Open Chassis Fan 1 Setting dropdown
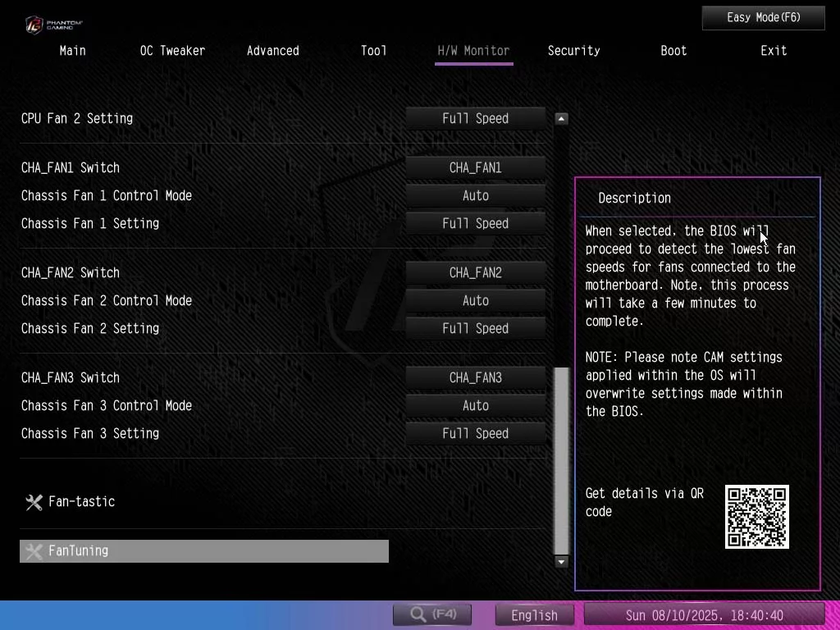 tap(475, 223)
